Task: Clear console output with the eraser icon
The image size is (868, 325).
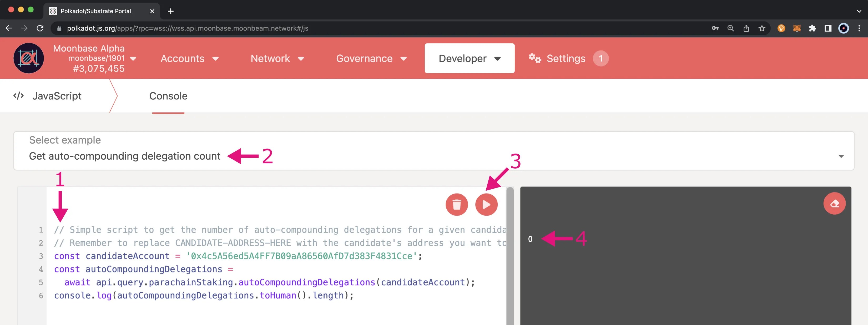Action: (834, 204)
